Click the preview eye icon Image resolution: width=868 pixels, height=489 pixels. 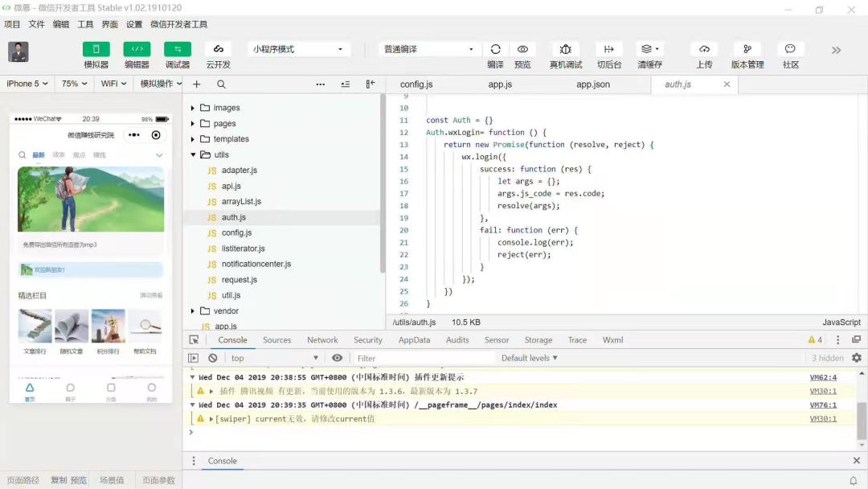[x=522, y=49]
